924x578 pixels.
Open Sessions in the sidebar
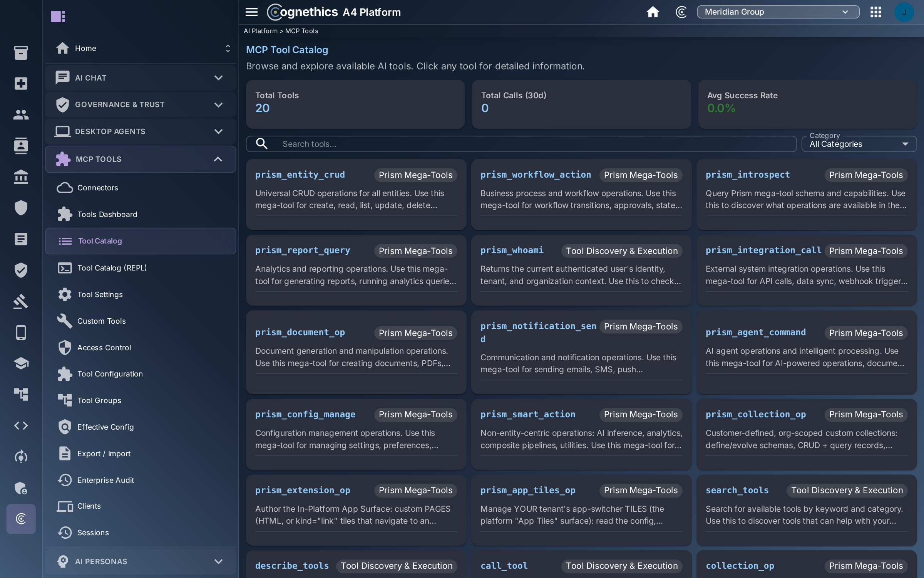(x=141, y=533)
